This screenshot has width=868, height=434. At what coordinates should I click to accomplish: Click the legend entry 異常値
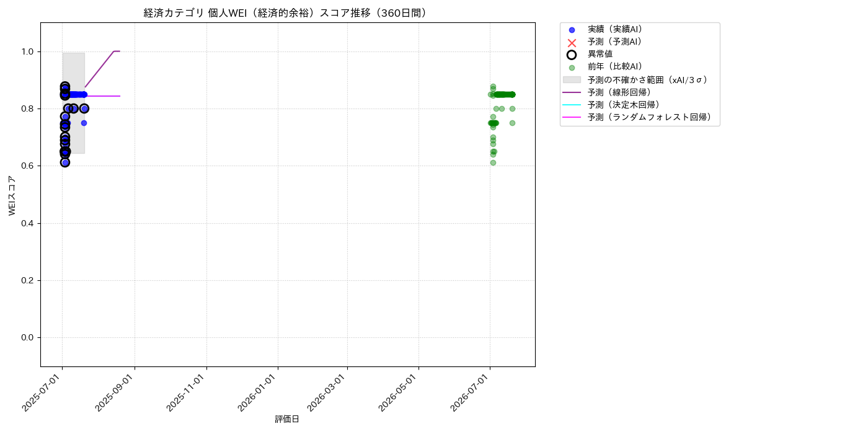(600, 54)
